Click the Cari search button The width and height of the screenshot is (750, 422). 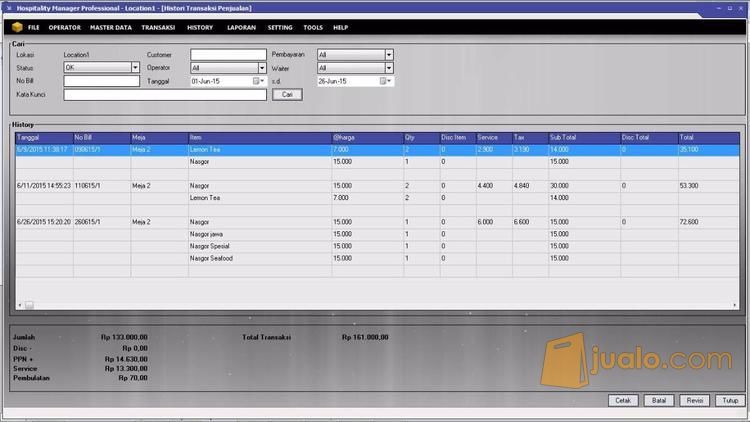tap(287, 95)
